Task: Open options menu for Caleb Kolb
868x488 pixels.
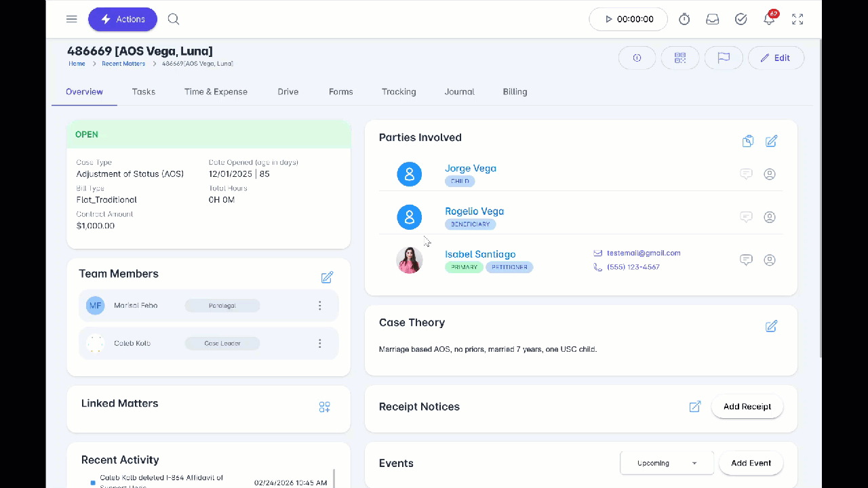Action: [320, 344]
